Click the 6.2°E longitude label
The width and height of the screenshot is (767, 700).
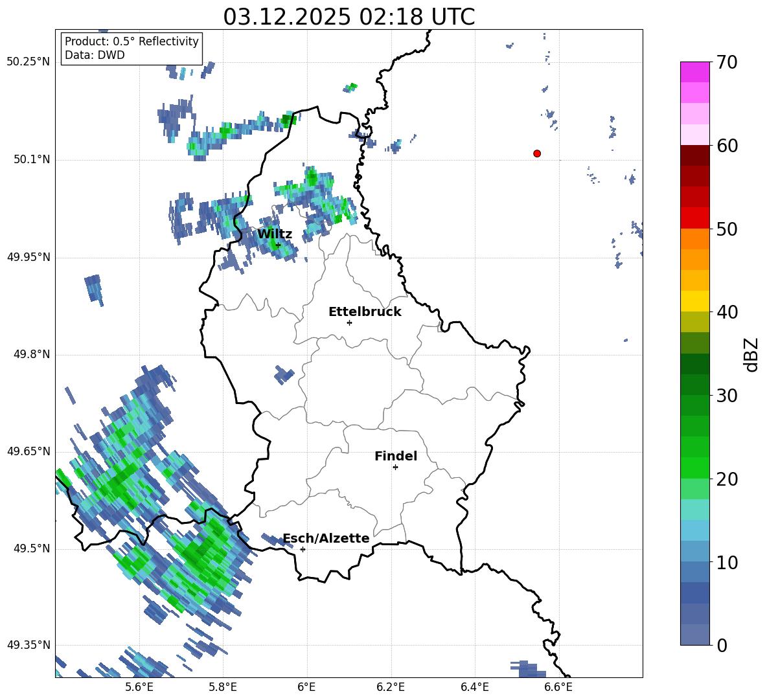point(391,687)
